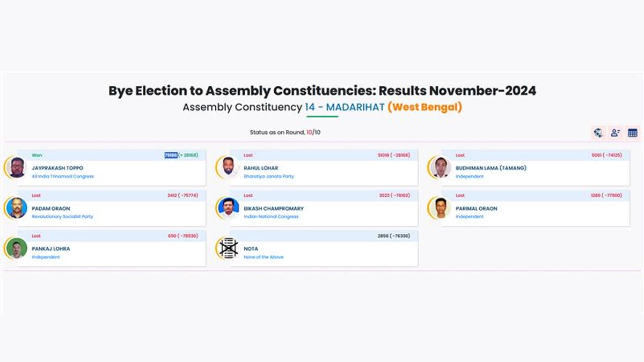Click the 14 - MADARIHAT constituency heading

[345, 107]
